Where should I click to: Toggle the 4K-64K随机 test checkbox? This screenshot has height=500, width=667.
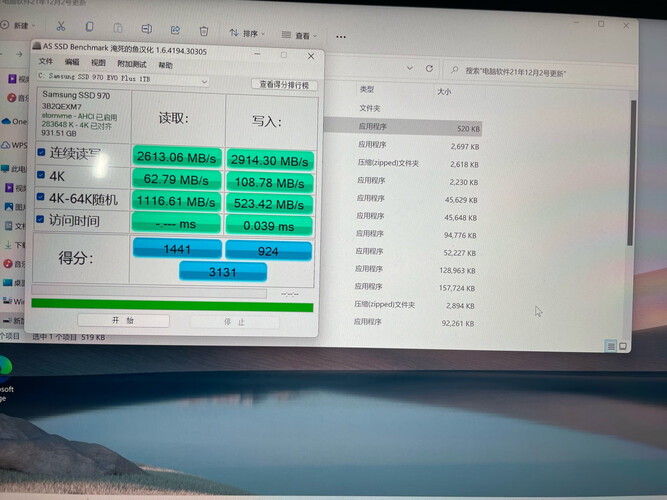40,197
